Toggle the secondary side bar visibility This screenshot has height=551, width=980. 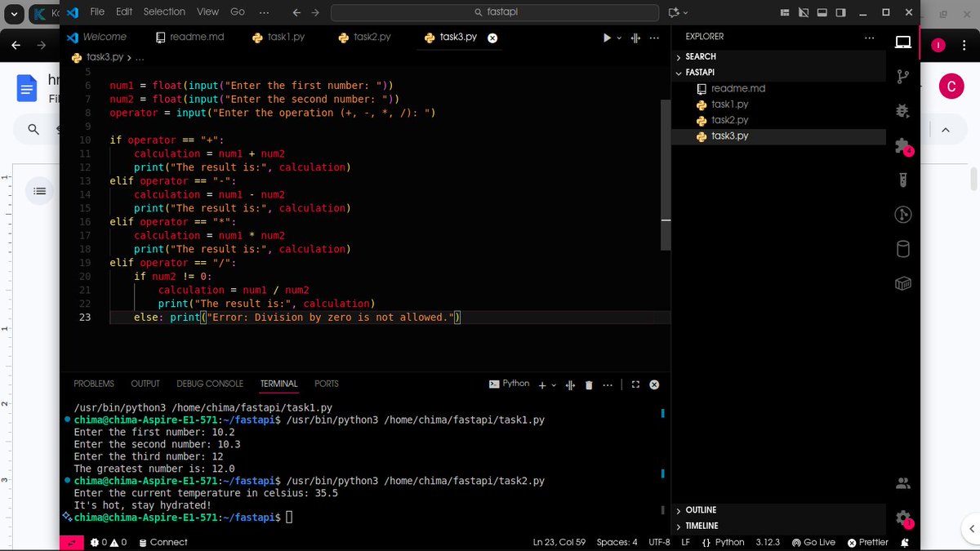(x=841, y=12)
